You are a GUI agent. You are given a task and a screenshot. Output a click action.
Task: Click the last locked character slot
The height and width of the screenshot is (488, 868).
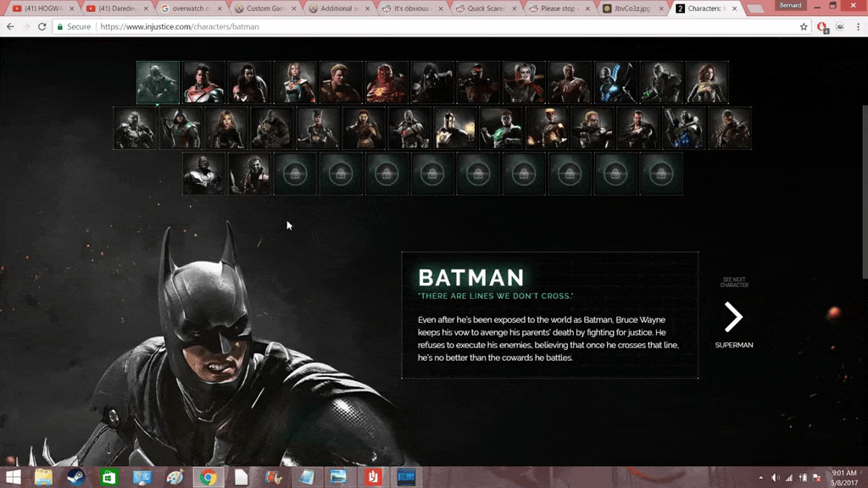click(661, 174)
